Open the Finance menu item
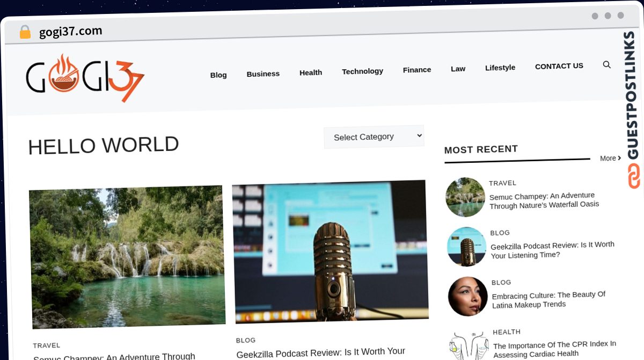The width and height of the screenshot is (644, 360). click(x=417, y=70)
